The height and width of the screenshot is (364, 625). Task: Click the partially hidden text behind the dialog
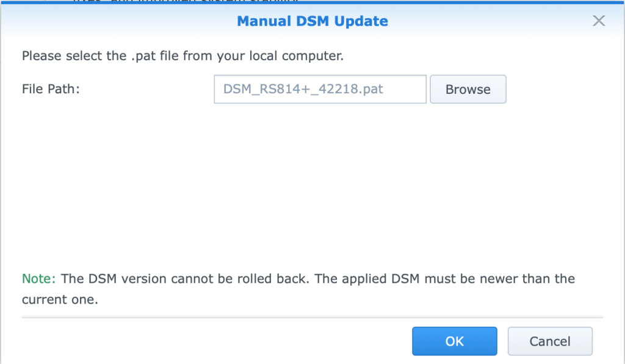click(x=186, y=1)
